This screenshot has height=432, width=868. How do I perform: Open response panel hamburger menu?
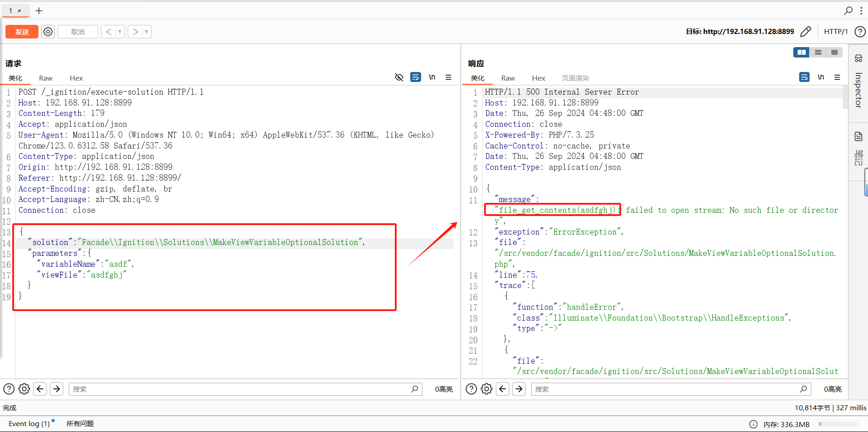(x=837, y=77)
